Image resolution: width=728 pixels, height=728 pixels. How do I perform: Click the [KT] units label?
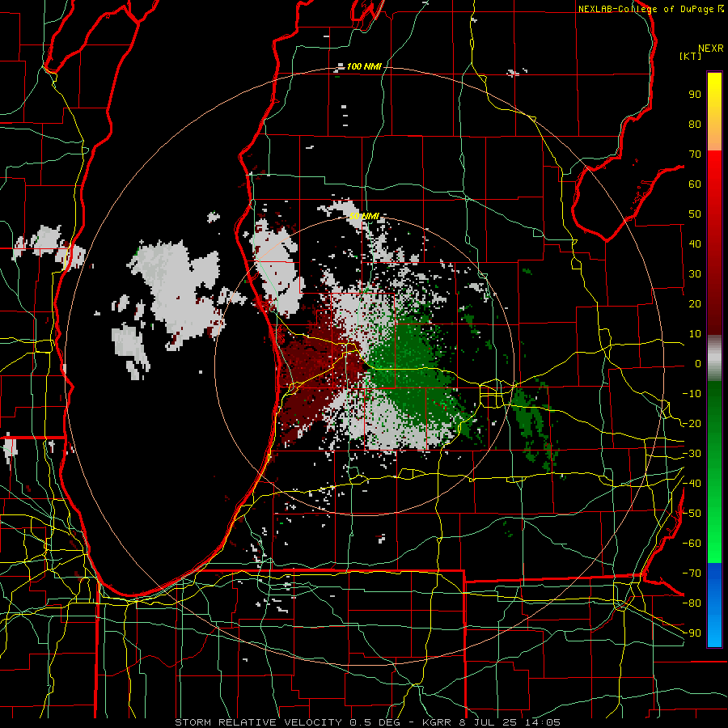[691, 56]
